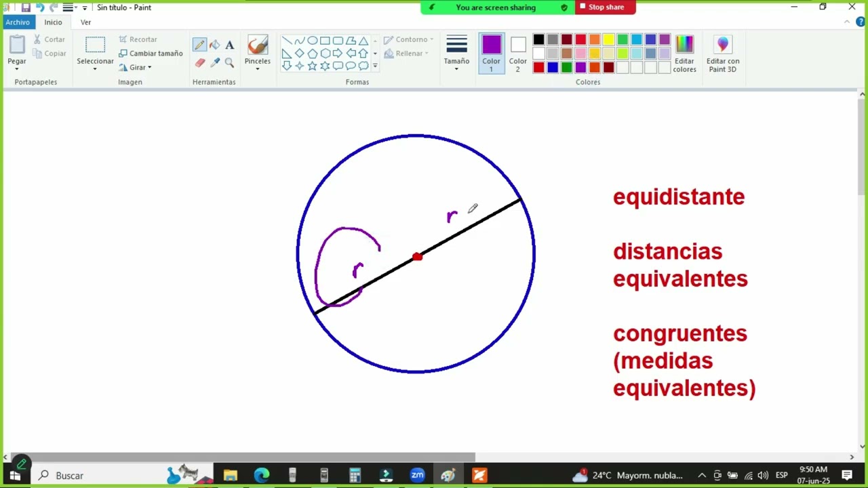The image size is (868, 488).
Task: Activate Color 1 selector
Action: click(x=492, y=54)
